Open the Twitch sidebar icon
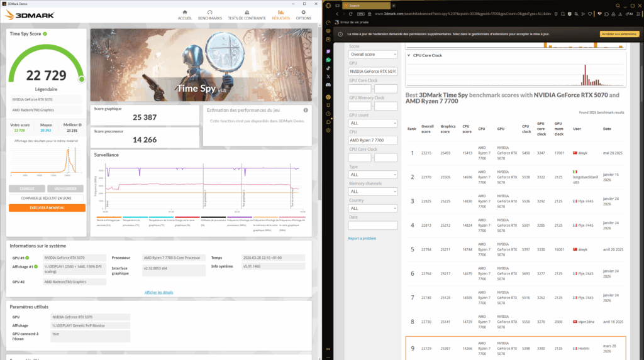 (x=328, y=52)
